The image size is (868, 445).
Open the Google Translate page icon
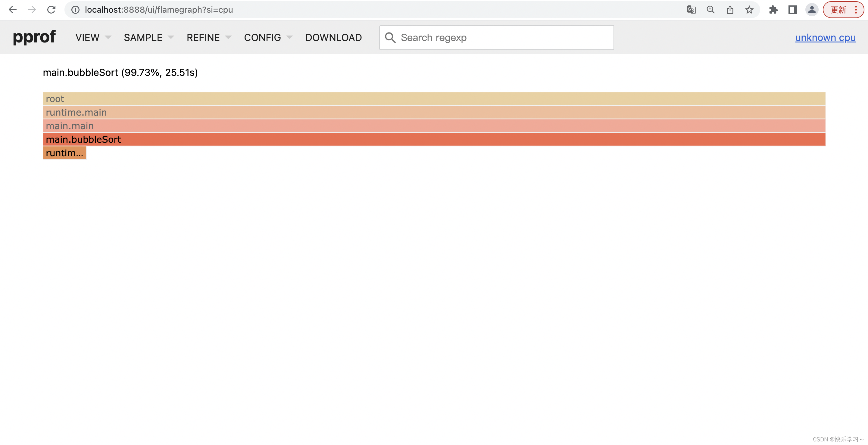(691, 10)
